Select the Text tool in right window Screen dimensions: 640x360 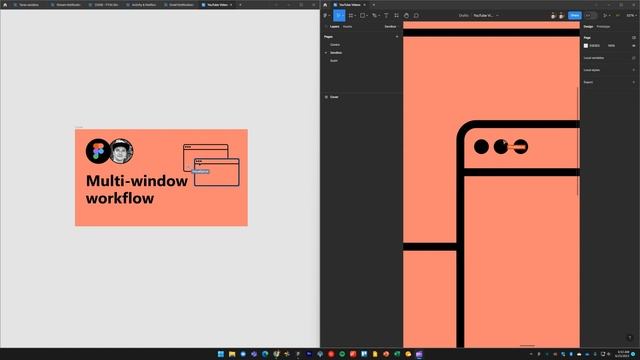click(x=386, y=16)
